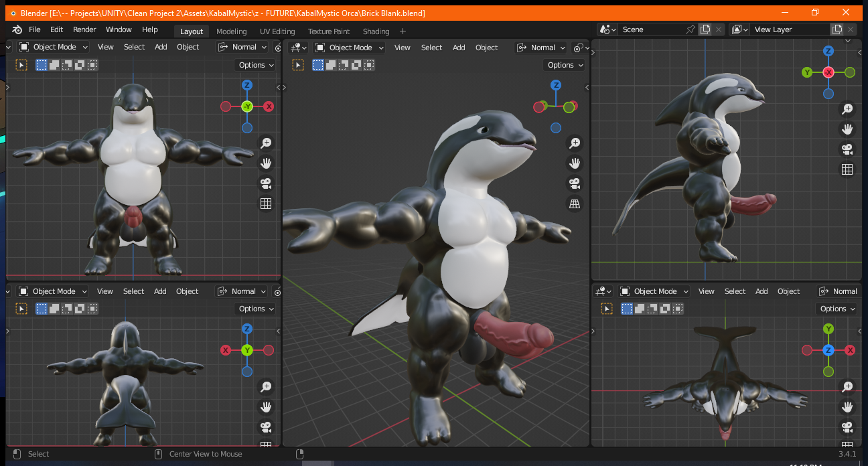Click red X axis in top-left viewport gizmo
Viewport: 868px width, 466px height.
pos(269,106)
